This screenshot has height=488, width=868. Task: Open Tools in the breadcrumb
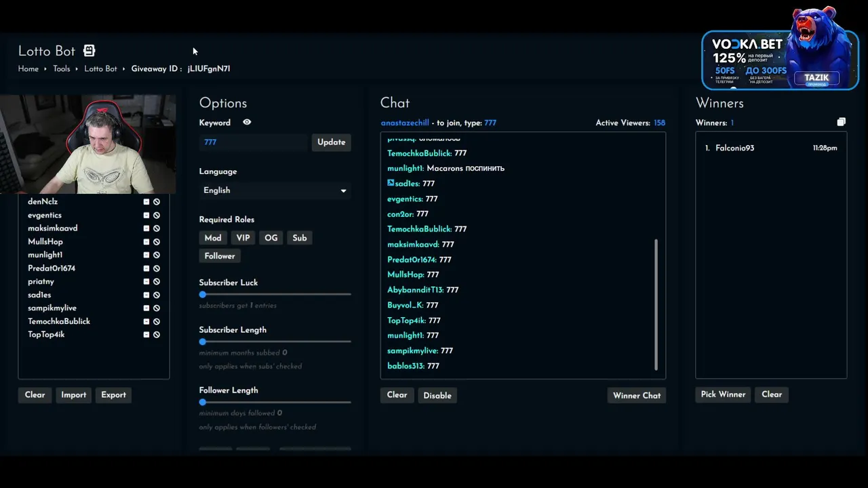click(62, 69)
